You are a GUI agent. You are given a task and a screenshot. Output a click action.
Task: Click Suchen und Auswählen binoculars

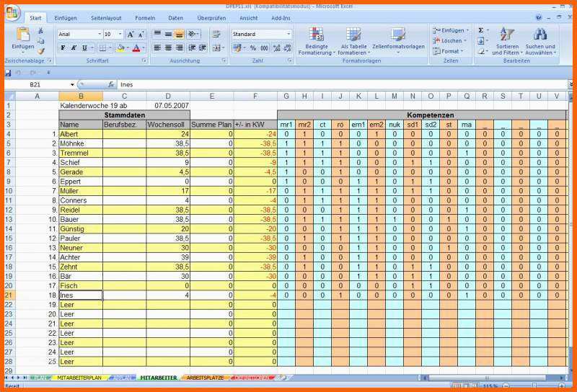(x=539, y=40)
